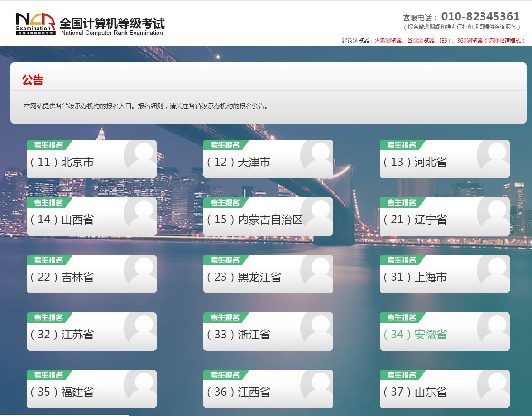The height and width of the screenshot is (416, 532).
Task: Select the highlighted (34) 安徽省 link
Action: 415,335
